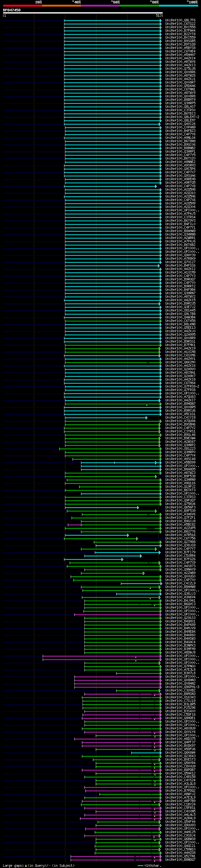
Task: Open UniRef100_A5BD99 entry
Action: pyautogui.click(x=180, y=462)
